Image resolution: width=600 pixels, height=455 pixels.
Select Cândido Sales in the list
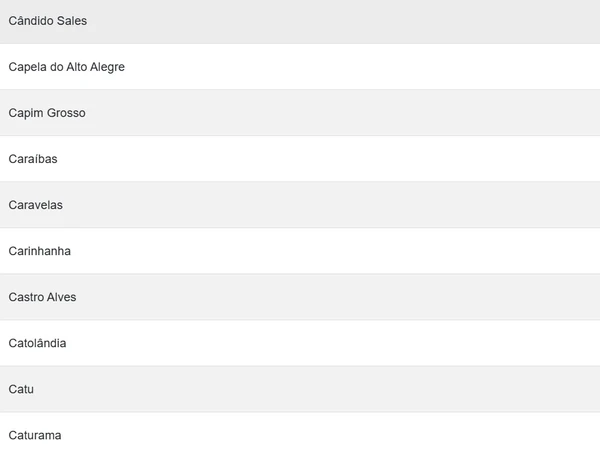(300, 21)
